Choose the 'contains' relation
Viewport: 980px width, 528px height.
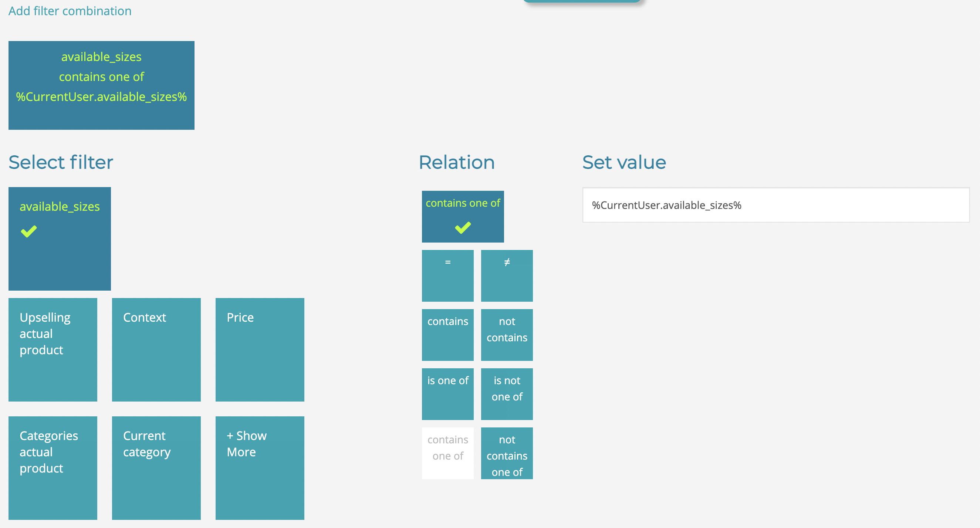click(x=447, y=335)
